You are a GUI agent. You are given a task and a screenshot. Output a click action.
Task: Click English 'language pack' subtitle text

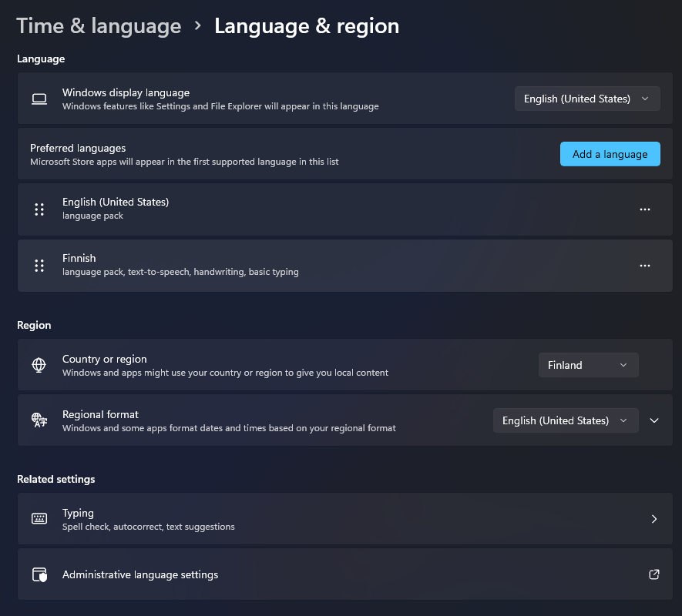92,216
